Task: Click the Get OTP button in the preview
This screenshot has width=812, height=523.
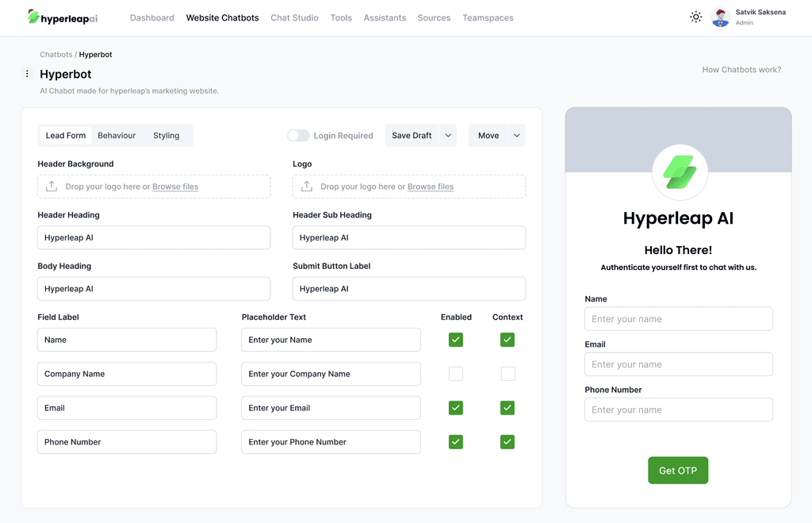Action: click(x=677, y=470)
